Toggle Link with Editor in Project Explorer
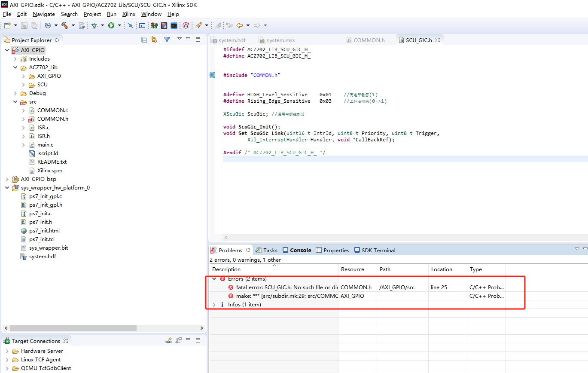Image resolution: width=588 pixels, height=373 pixels. pyautogui.click(x=154, y=40)
